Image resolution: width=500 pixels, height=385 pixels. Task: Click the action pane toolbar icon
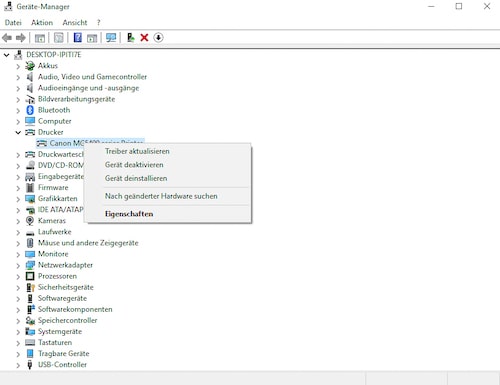coord(92,38)
